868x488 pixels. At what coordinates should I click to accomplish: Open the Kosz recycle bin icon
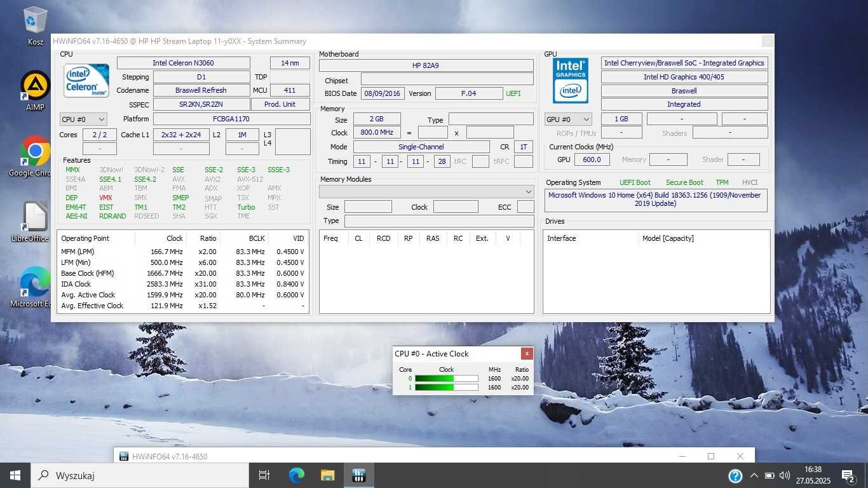pos(35,26)
